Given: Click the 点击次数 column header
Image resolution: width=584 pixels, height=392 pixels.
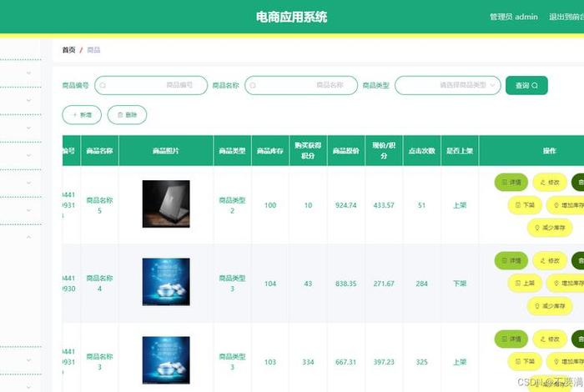Looking at the screenshot, I should point(421,151).
